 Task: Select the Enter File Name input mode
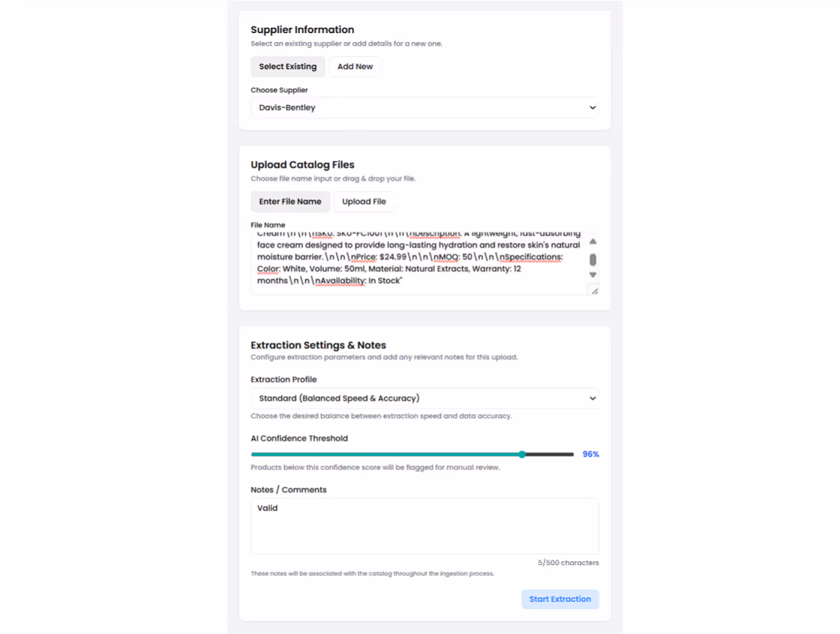(x=290, y=201)
